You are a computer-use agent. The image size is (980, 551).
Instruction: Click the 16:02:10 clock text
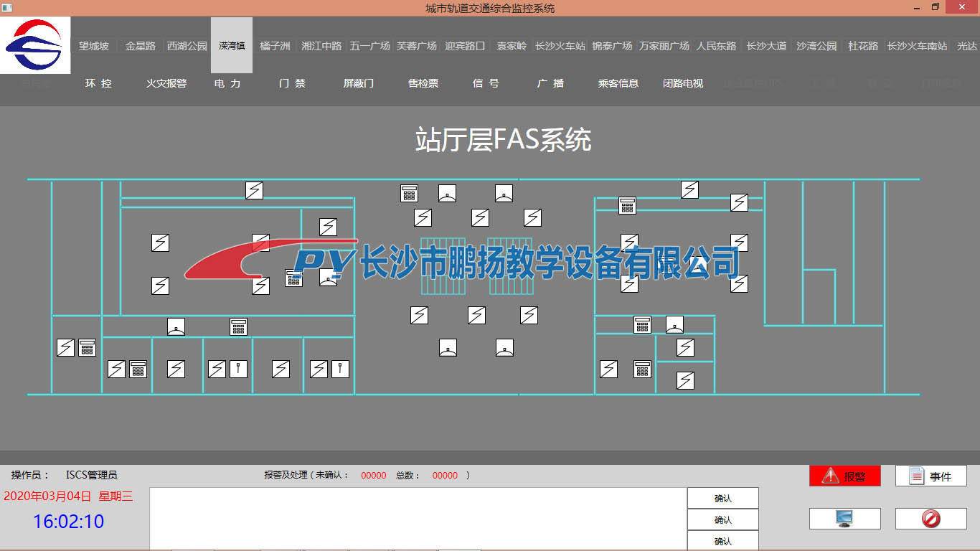(69, 522)
